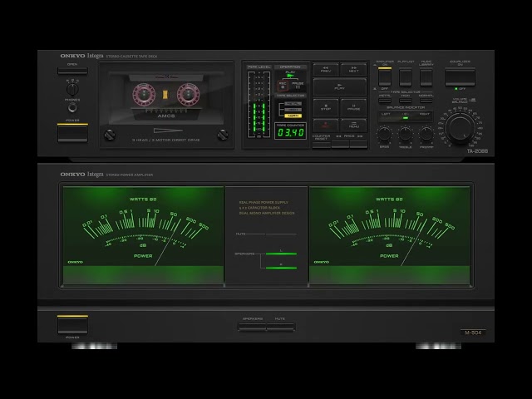Click the COUNTER RESET button
The width and height of the screenshot is (532, 399).
click(322, 145)
